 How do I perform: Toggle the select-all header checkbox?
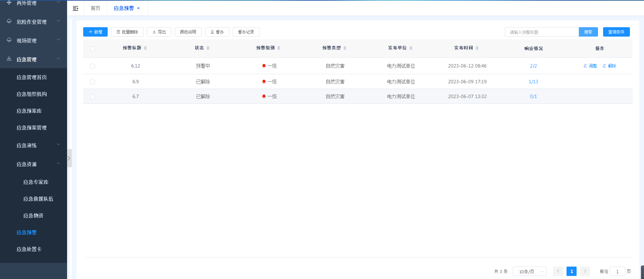93,49
